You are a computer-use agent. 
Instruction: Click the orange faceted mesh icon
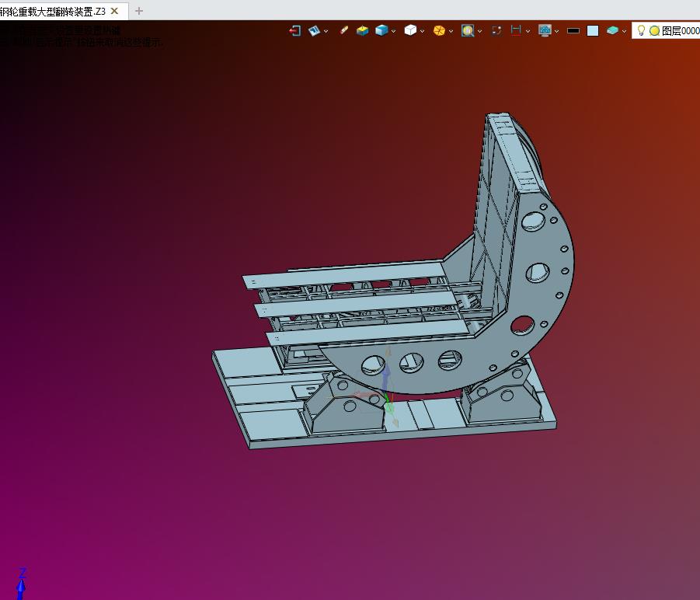pos(439,30)
